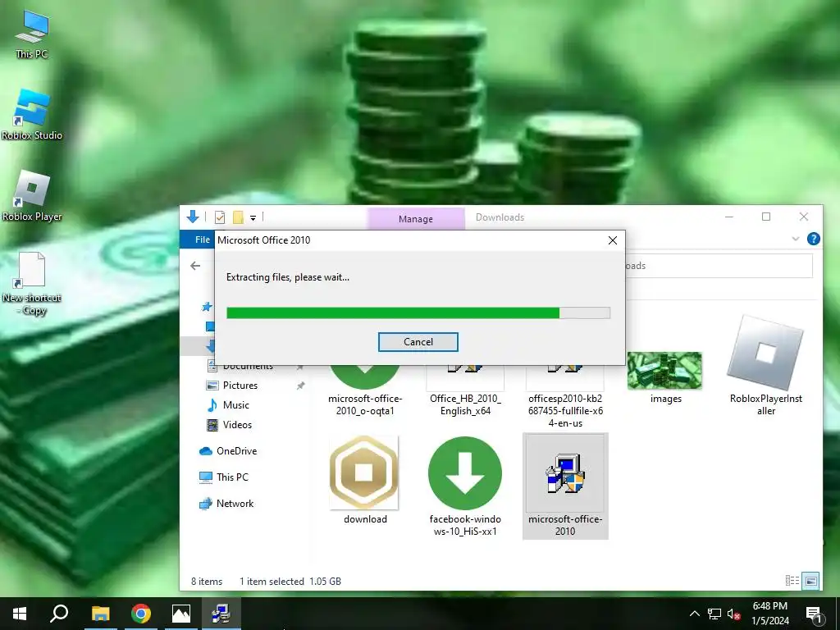Image resolution: width=840 pixels, height=630 pixels.
Task: Open File Explorer help
Action: point(813,239)
